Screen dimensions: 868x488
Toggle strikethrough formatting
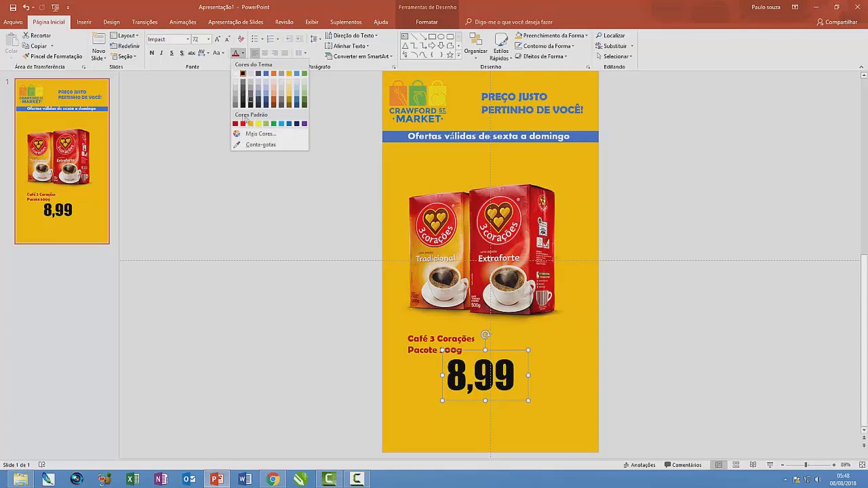coord(191,53)
